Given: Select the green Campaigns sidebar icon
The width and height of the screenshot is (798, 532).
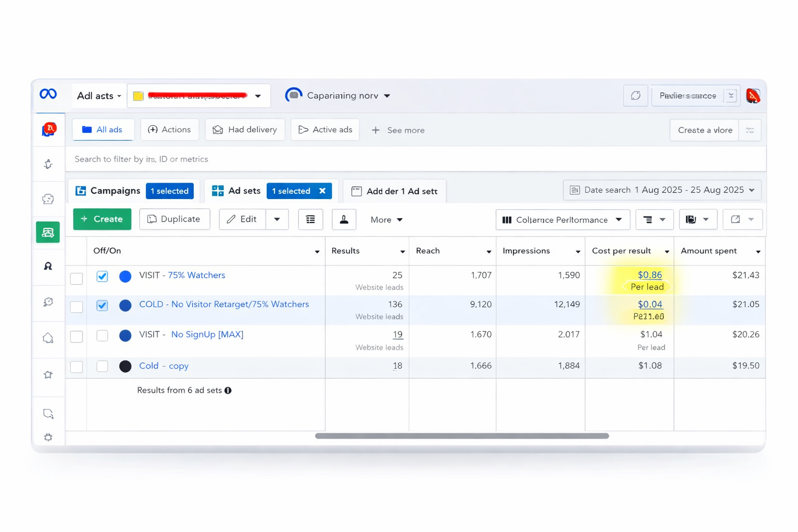Looking at the screenshot, I should pyautogui.click(x=48, y=232).
